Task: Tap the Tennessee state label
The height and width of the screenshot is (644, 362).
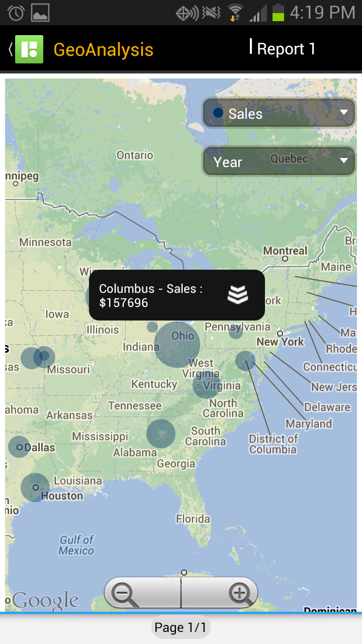Action: pos(135,406)
